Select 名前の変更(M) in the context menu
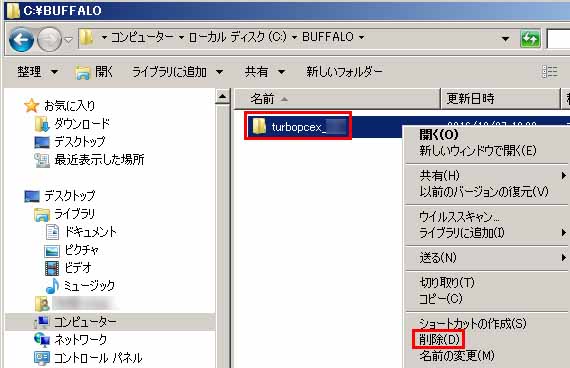The width and height of the screenshot is (570, 368). pyautogui.click(x=457, y=355)
